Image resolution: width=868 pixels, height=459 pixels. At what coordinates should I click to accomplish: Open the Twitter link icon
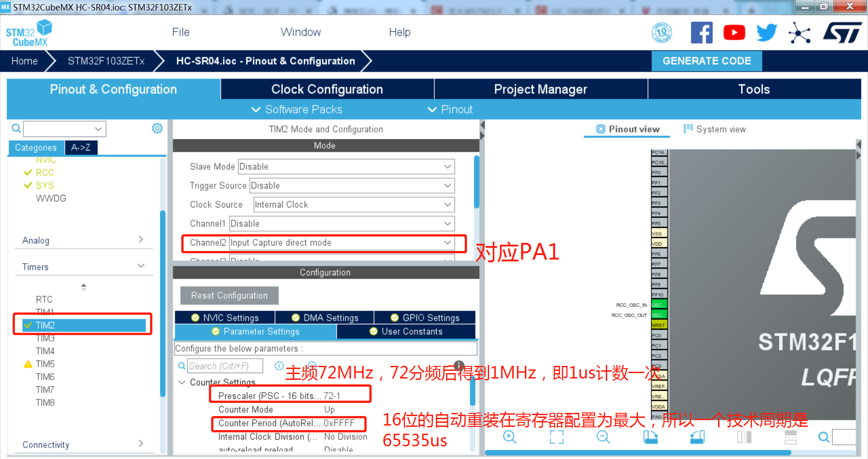pos(767,33)
